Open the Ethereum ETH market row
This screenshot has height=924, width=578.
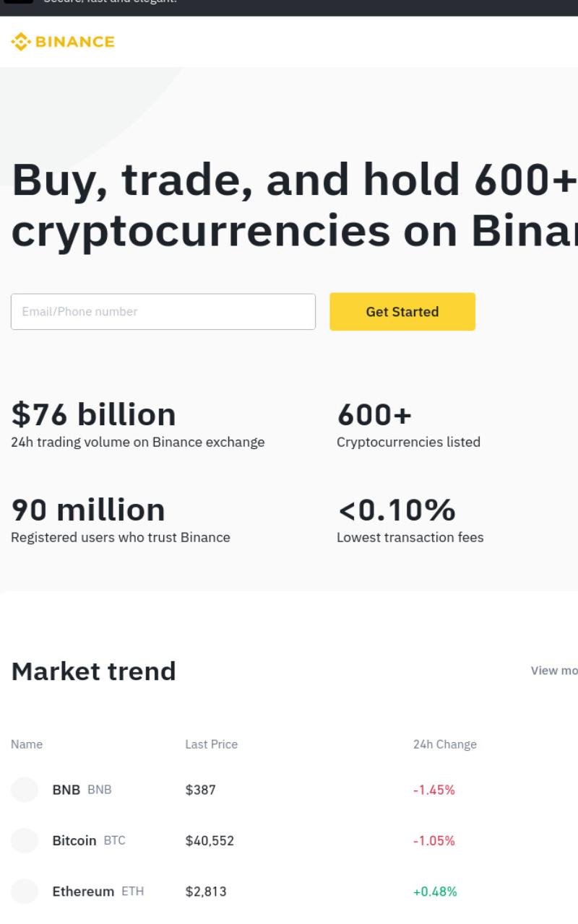(289, 892)
